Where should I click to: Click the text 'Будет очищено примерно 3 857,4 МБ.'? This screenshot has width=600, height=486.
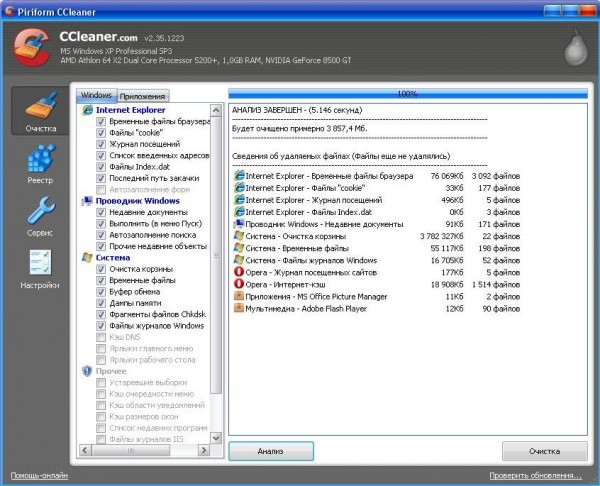300,129
